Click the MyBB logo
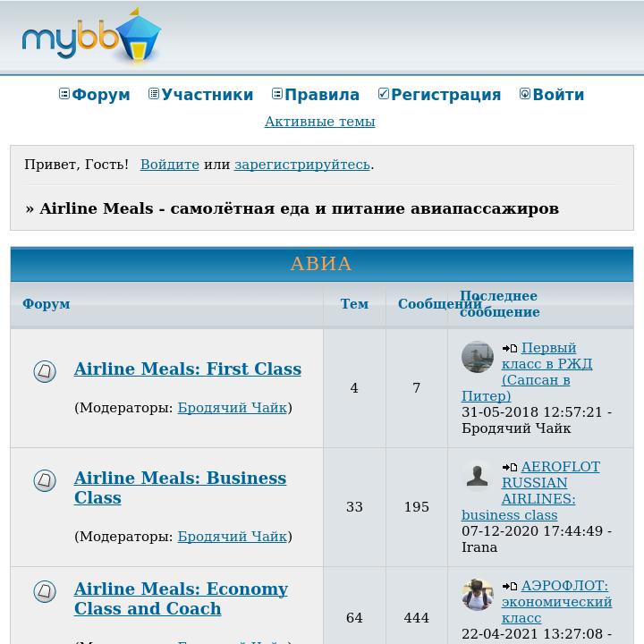This screenshot has width=644, height=644. coord(91,38)
